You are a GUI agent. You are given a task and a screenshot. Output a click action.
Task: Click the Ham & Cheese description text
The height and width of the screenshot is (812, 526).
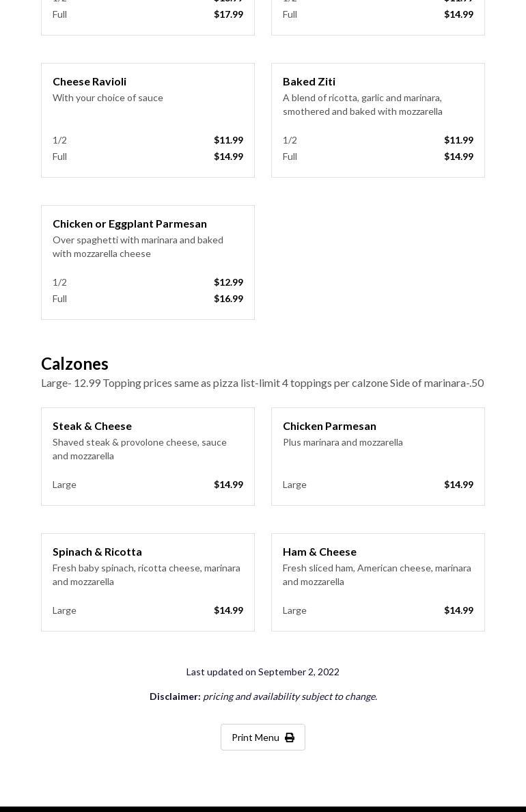376,575
